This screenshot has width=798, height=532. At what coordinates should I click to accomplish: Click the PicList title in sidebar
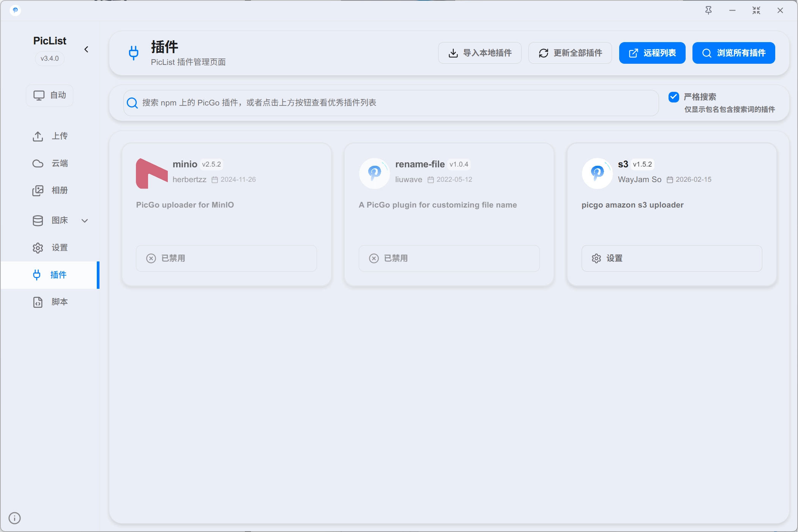pyautogui.click(x=50, y=41)
